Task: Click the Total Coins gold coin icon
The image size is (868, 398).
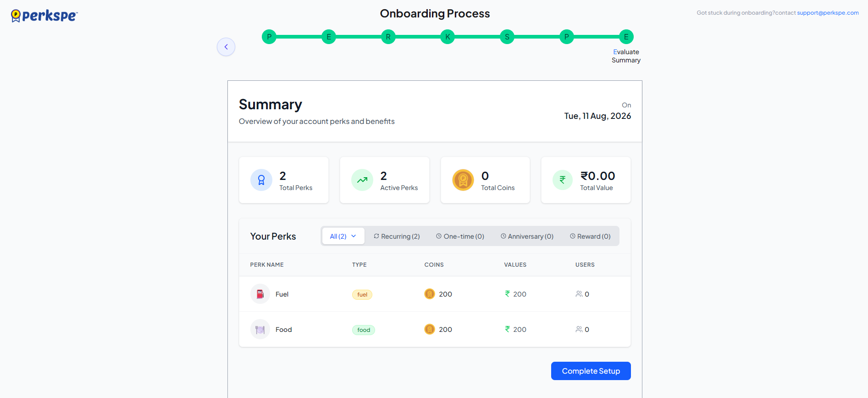Action: (x=463, y=180)
